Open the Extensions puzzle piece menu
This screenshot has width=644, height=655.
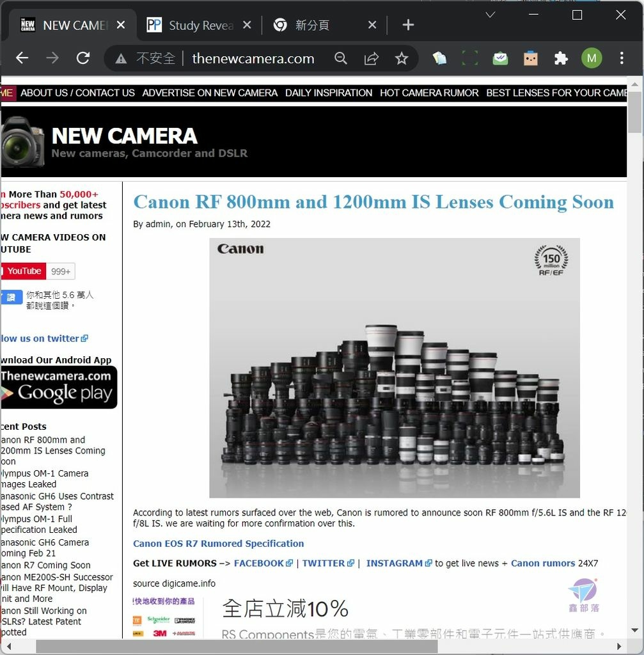pyautogui.click(x=561, y=58)
